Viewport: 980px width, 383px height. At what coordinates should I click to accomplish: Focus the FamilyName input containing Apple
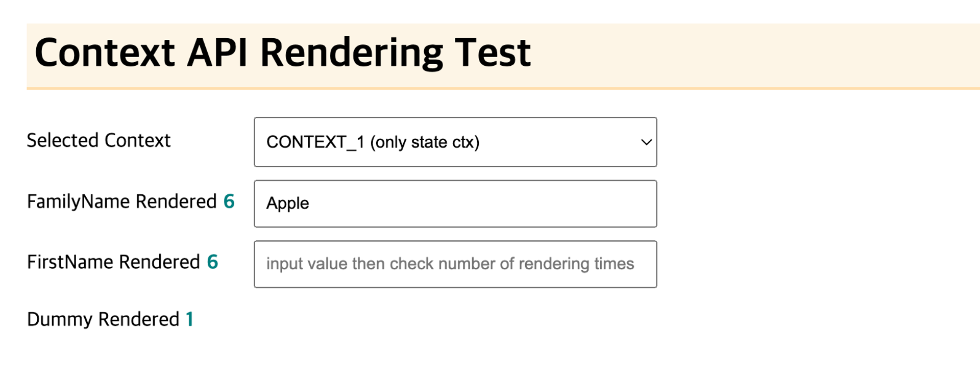[x=455, y=203]
